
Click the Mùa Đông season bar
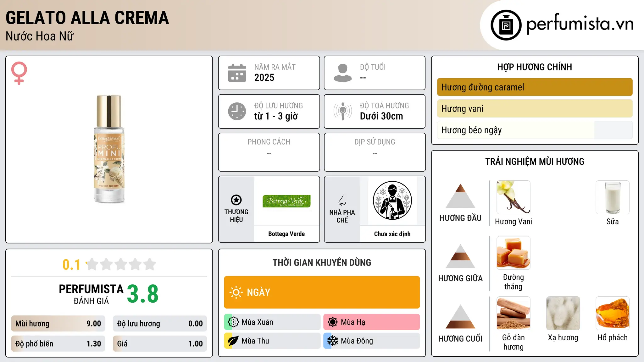click(x=371, y=341)
